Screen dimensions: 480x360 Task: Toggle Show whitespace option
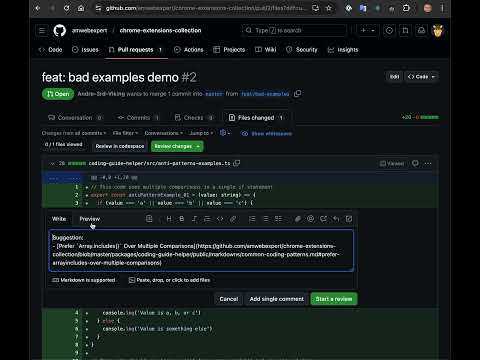pyautogui.click(x=267, y=134)
